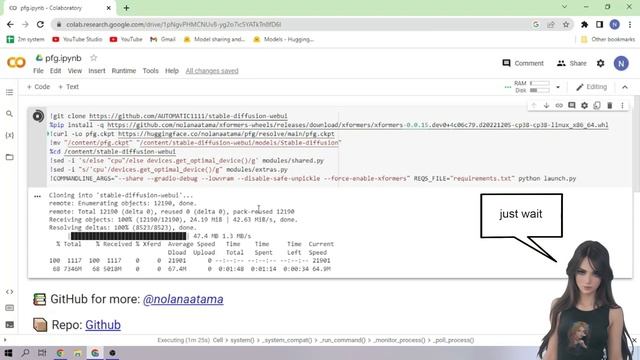640x360 pixels.
Task: Add a comment to the cell
Action: pyautogui.click(x=571, y=105)
